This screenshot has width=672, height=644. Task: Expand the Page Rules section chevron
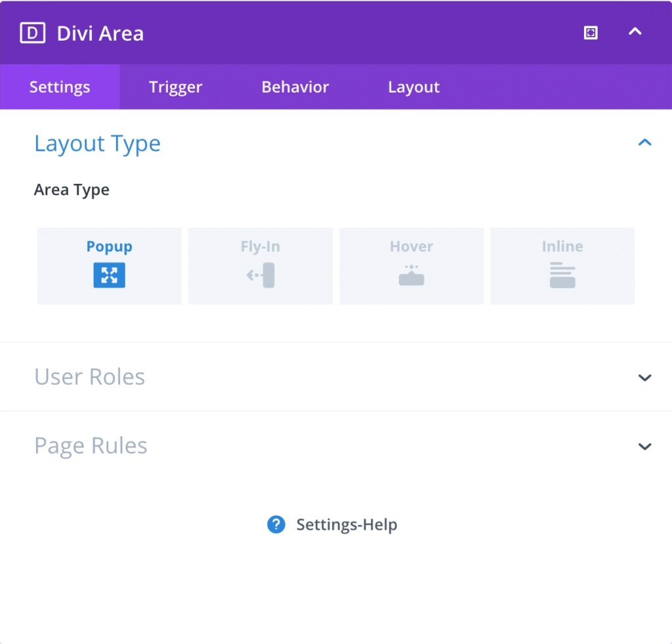[x=644, y=446]
